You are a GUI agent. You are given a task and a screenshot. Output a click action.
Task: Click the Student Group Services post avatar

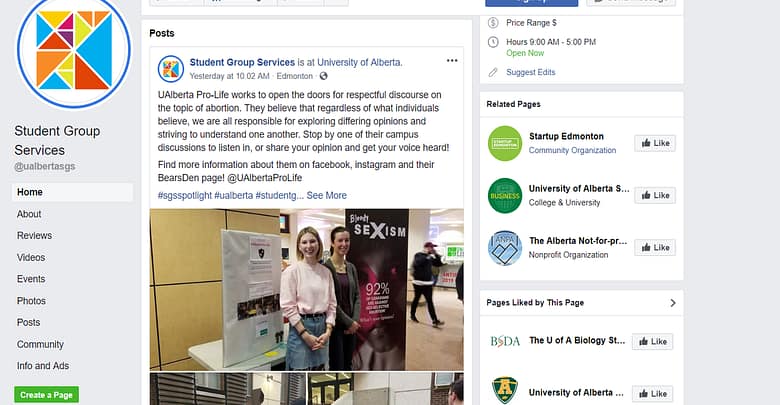coord(171,69)
